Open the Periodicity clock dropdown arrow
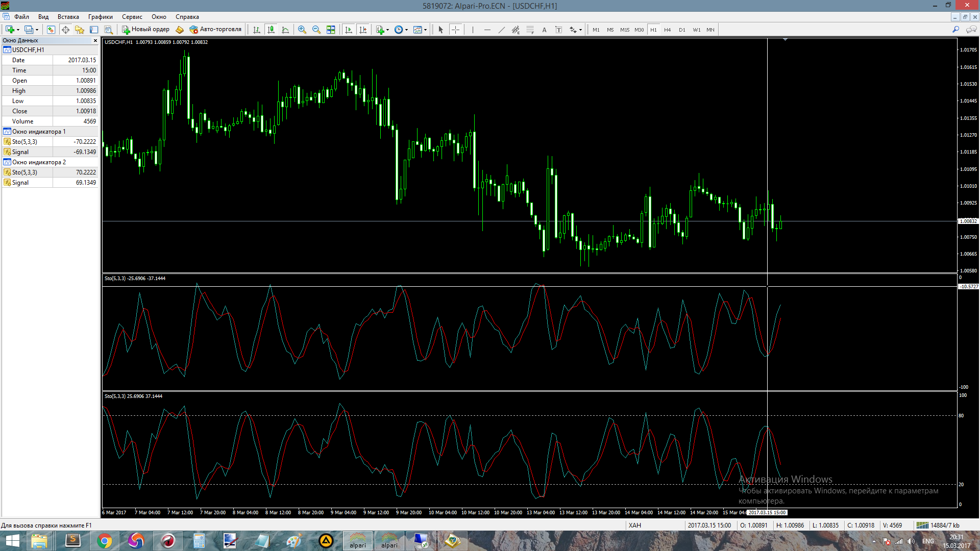Screen dimensions: 980x551 (407, 30)
